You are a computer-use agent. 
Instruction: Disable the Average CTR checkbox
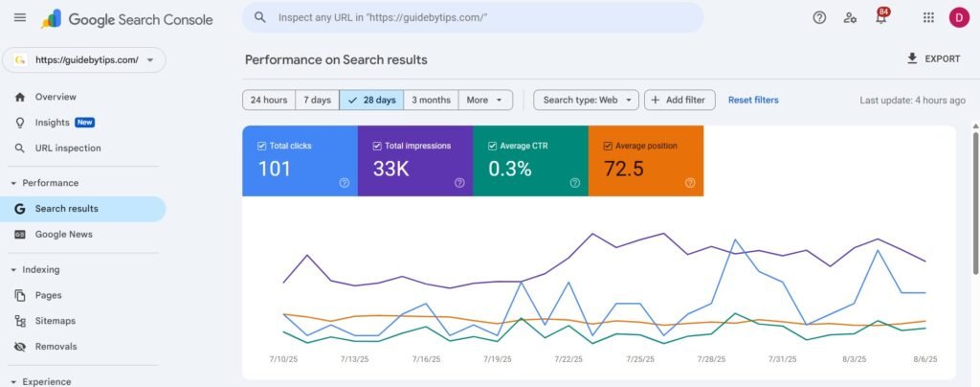tap(493, 147)
